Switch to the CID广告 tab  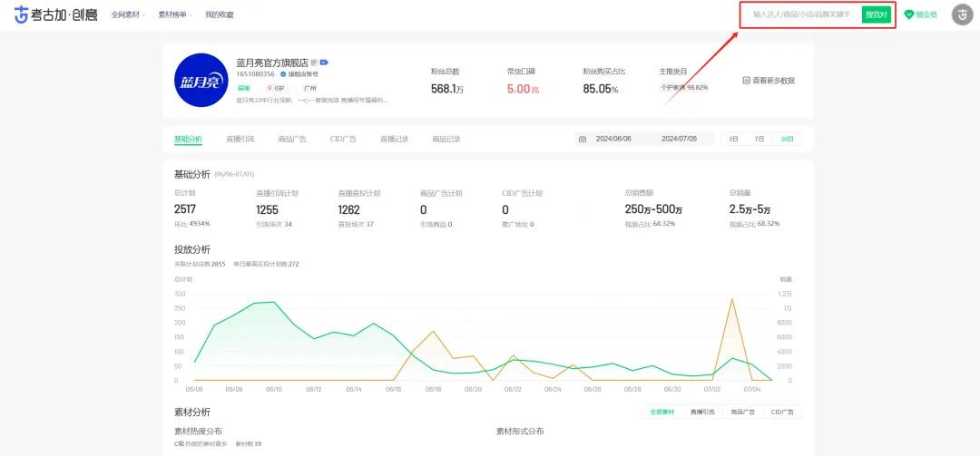pyautogui.click(x=343, y=139)
